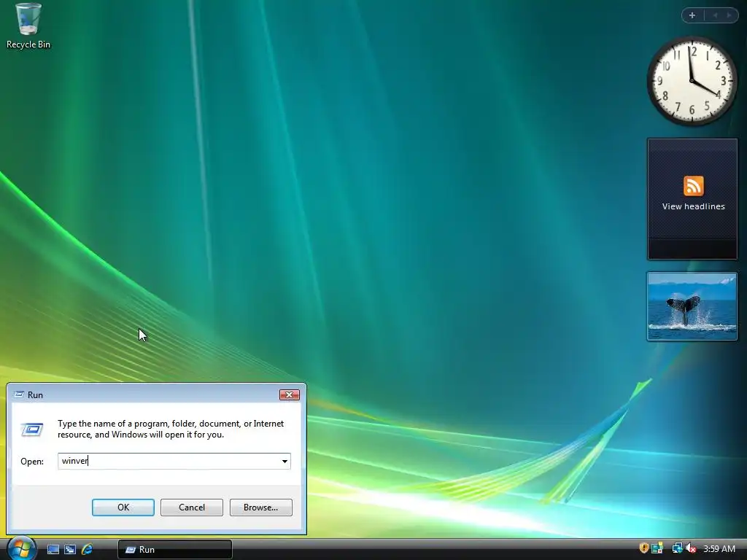Open the network connection tray icon
Screen dimensions: 747x560
(x=677, y=548)
